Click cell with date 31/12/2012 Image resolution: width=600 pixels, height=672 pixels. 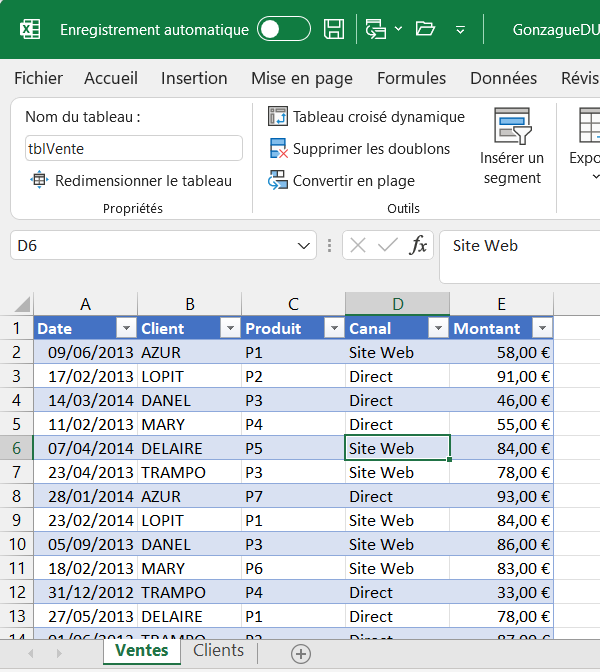[86, 592]
